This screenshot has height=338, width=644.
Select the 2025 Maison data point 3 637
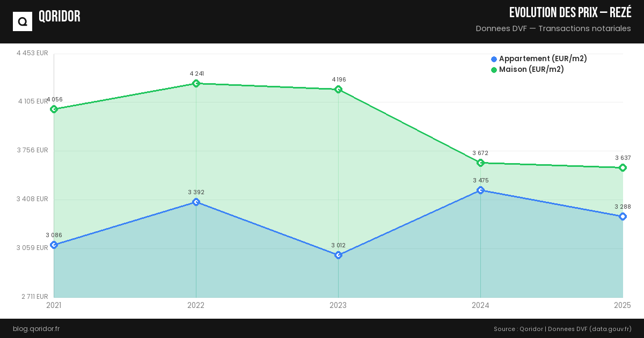click(x=623, y=168)
